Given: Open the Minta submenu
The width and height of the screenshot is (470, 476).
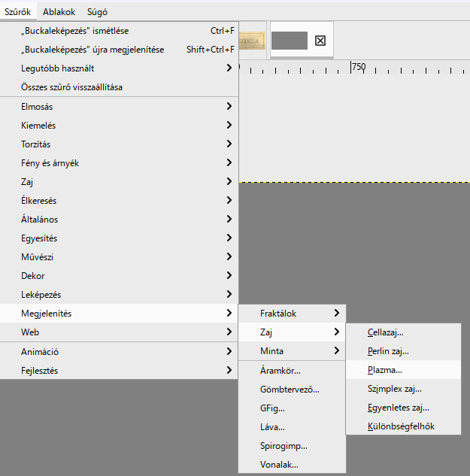Looking at the screenshot, I should [x=292, y=351].
